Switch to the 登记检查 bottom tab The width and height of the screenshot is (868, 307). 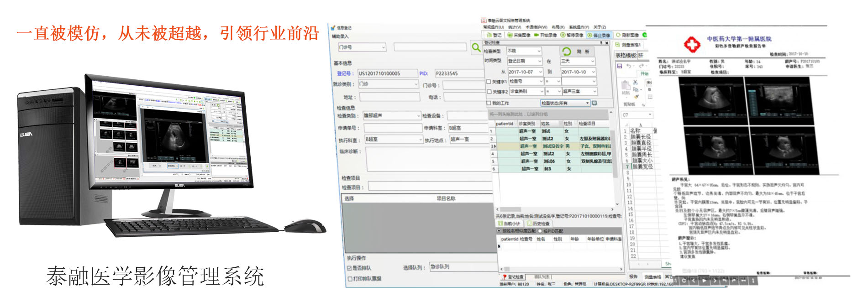pyautogui.click(x=513, y=277)
